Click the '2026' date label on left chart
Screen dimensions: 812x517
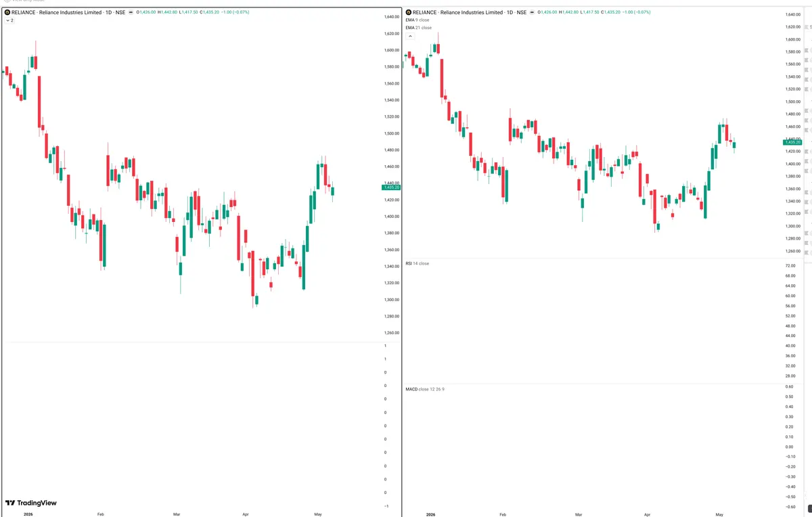coord(28,514)
